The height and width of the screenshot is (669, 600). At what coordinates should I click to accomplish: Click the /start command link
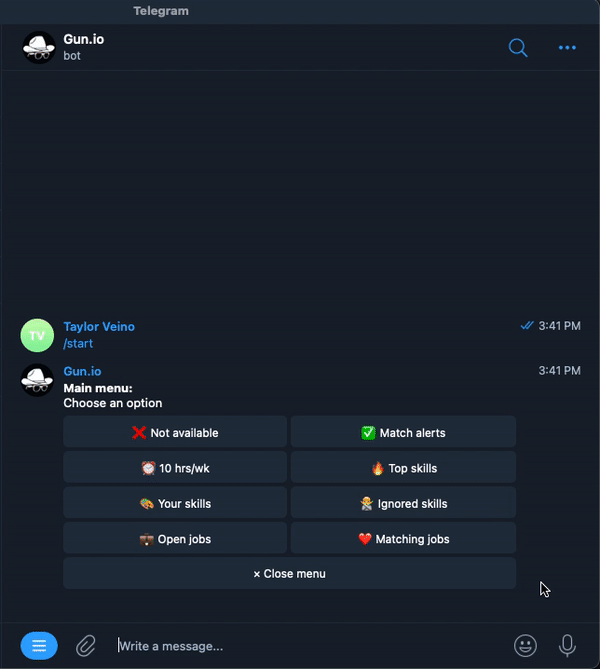78,343
